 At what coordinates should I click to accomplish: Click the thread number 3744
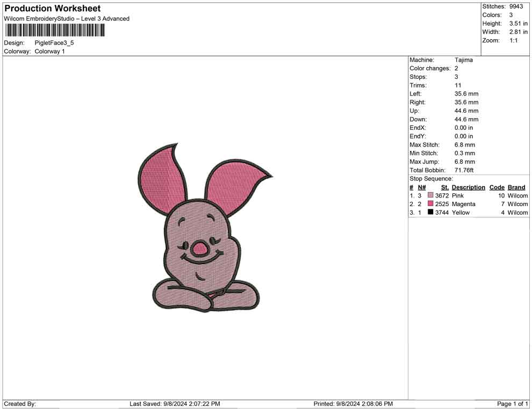pyautogui.click(x=442, y=213)
